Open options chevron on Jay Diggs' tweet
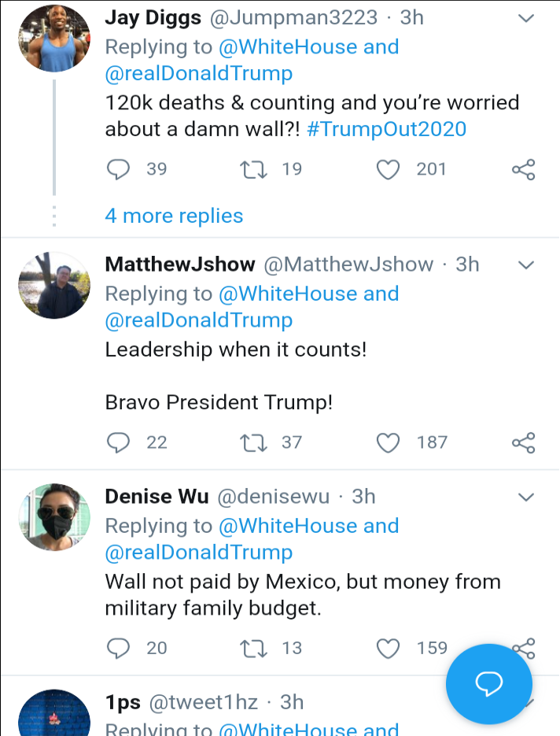Screen dimensions: 560x736 (526, 18)
